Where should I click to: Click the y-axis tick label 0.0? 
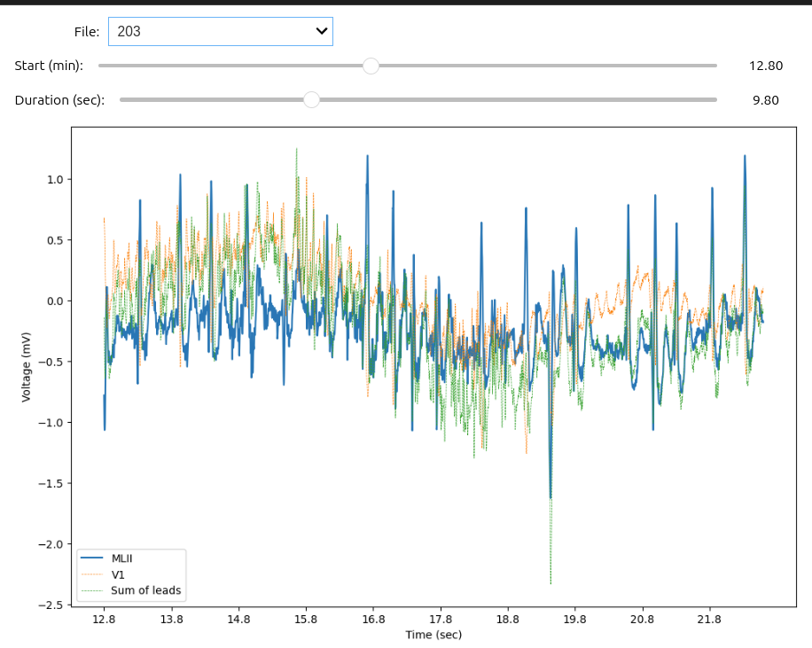(56, 301)
